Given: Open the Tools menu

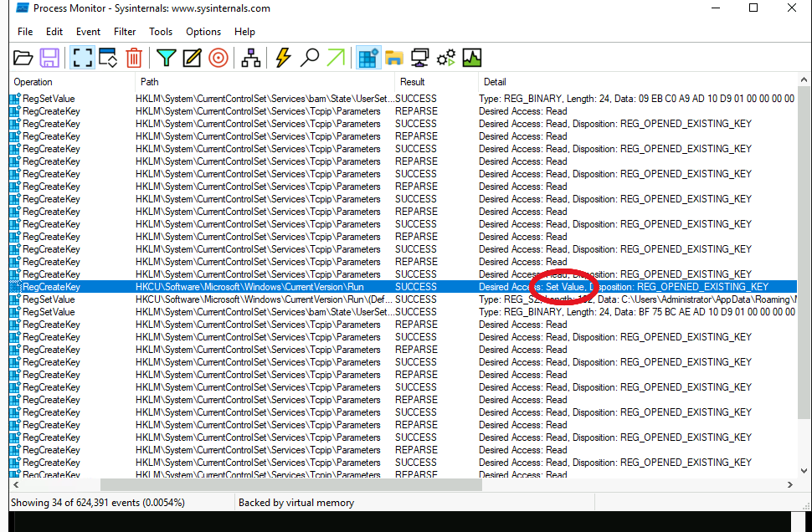Looking at the screenshot, I should coord(161,32).
